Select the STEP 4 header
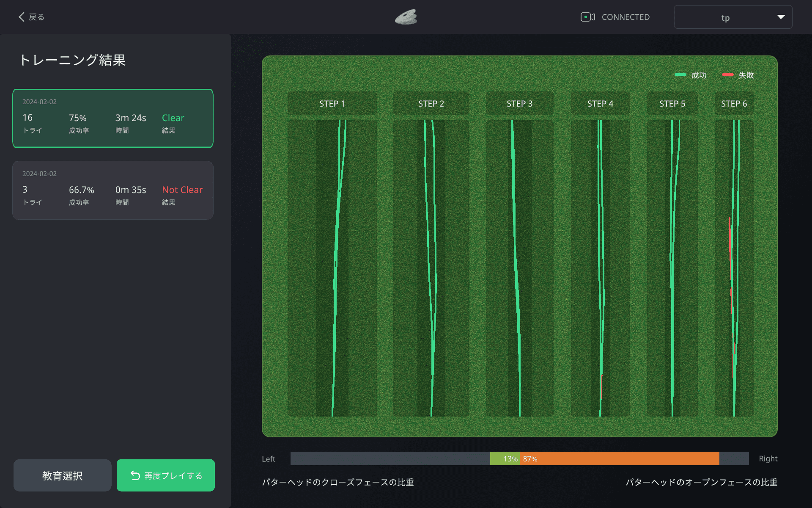Screen dimensions: 812x508 (x=600, y=104)
